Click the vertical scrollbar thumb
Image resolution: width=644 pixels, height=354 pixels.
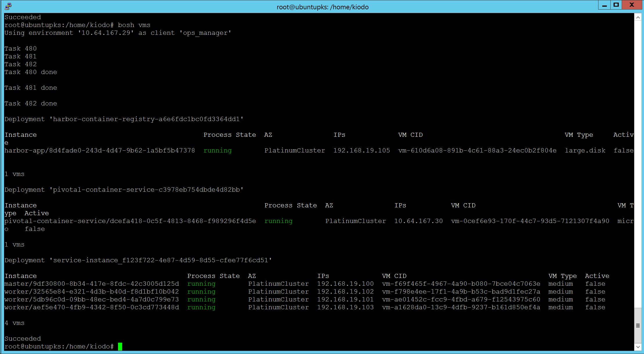pyautogui.click(x=638, y=326)
